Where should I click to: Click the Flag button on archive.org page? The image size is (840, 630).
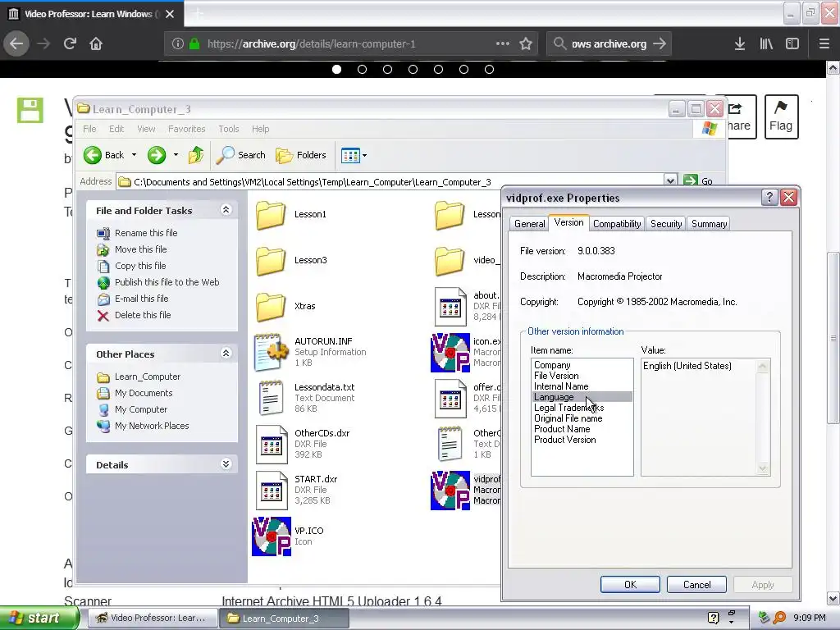[x=781, y=116]
